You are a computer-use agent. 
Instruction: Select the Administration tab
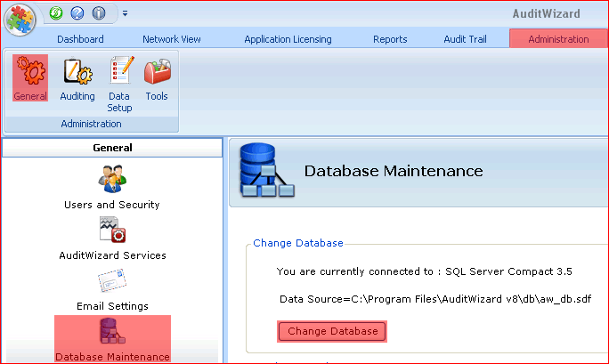coord(558,39)
